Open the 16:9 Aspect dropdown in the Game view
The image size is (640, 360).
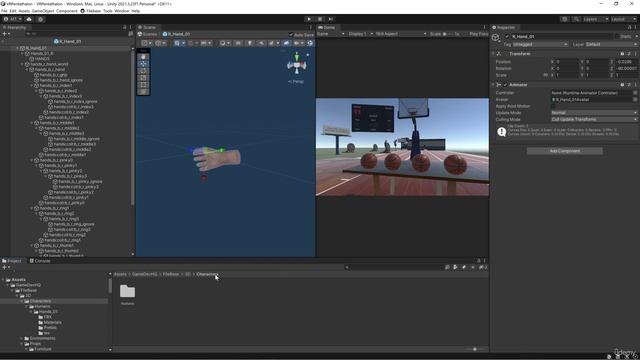401,34
